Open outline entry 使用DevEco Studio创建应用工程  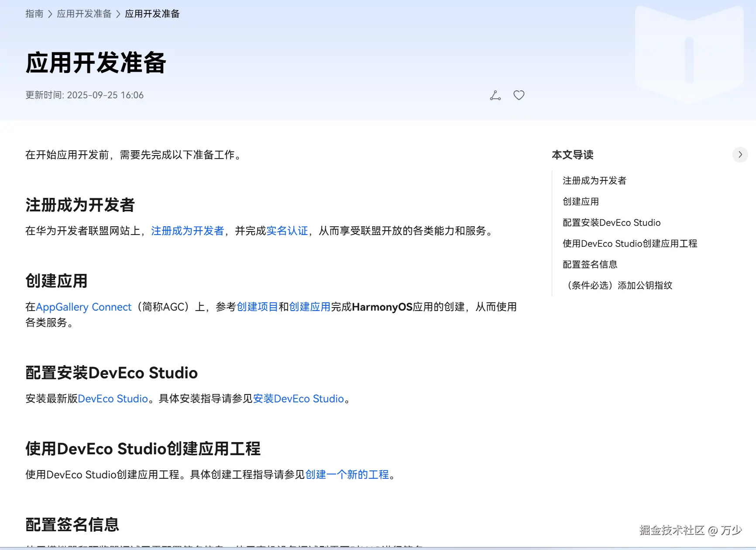(x=630, y=243)
